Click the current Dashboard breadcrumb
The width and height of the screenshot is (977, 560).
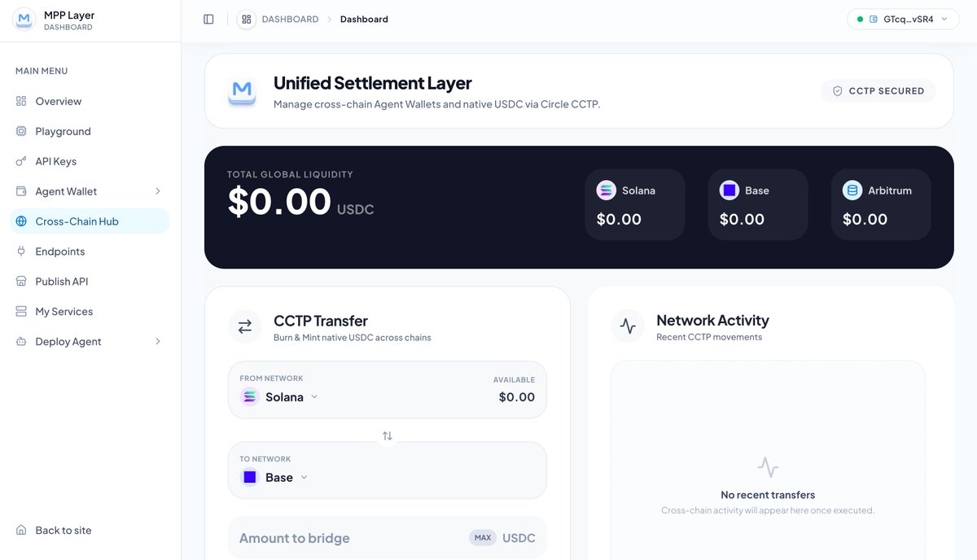[x=364, y=19]
